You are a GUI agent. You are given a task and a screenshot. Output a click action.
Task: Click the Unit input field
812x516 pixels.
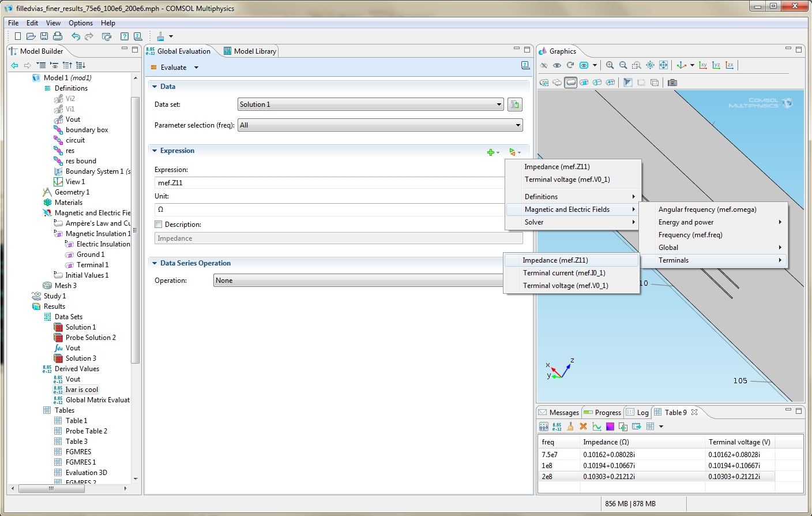click(330, 210)
